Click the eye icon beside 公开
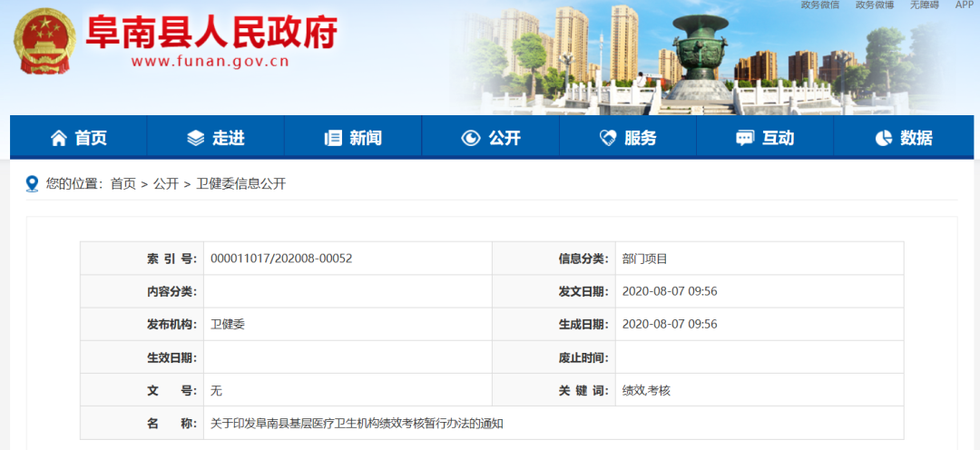Screen dimensions: 980x450 pos(471,138)
